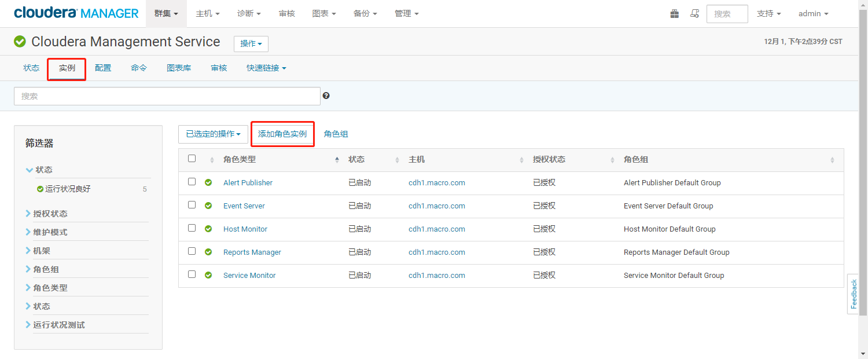Switch to the 实例 tab
This screenshot has width=868, height=359.
click(67, 68)
